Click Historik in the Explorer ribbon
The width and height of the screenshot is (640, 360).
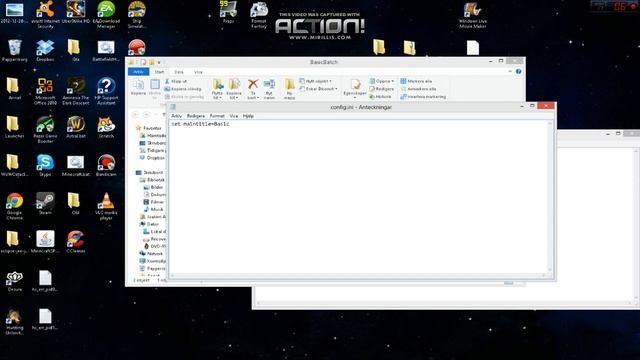pyautogui.click(x=380, y=97)
